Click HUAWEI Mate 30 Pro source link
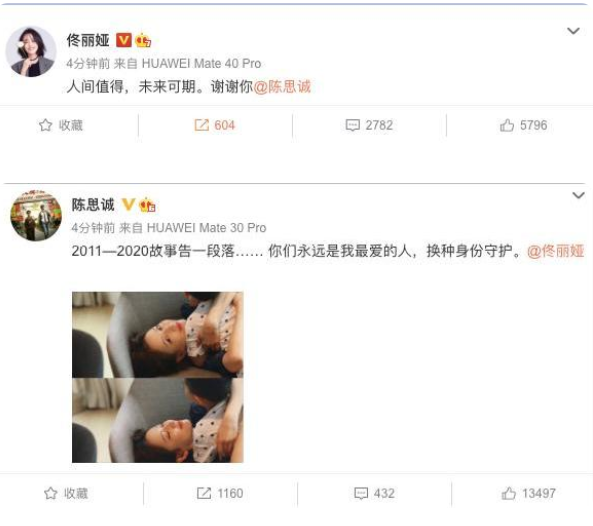Image resolution: width=593 pixels, height=526 pixels. point(206,228)
